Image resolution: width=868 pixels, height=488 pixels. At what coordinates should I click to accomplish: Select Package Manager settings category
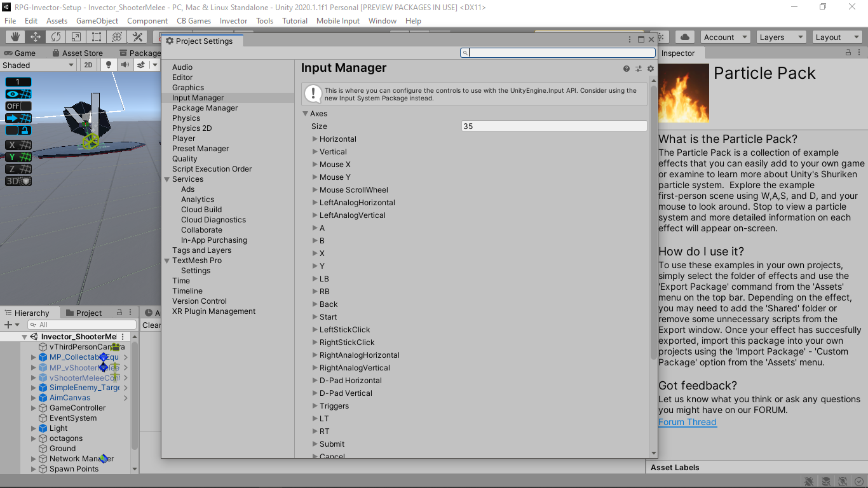[x=205, y=108]
